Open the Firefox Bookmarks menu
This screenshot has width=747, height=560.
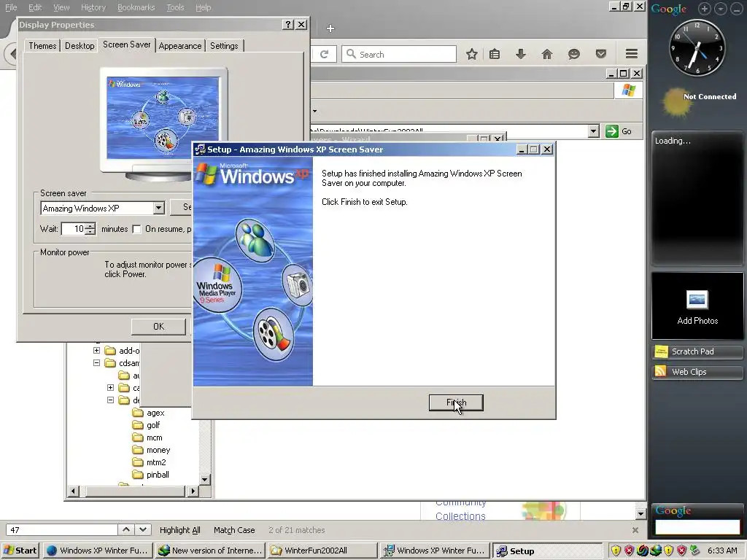click(136, 7)
